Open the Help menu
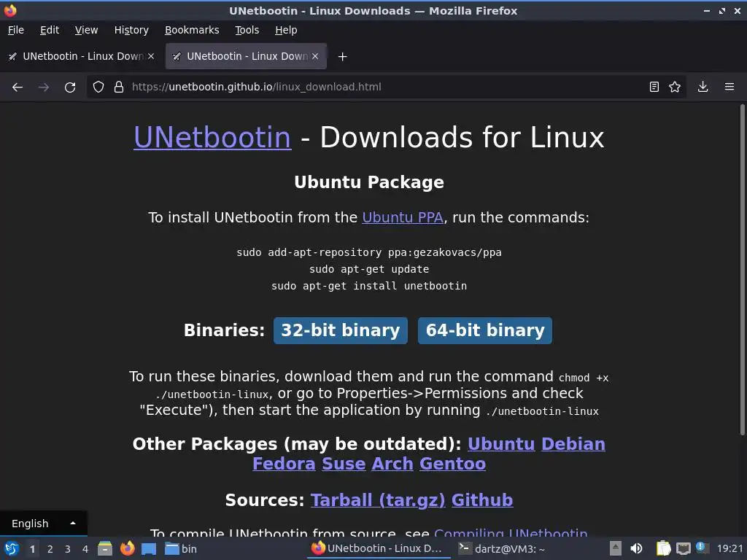The height and width of the screenshot is (560, 747). 286,30
